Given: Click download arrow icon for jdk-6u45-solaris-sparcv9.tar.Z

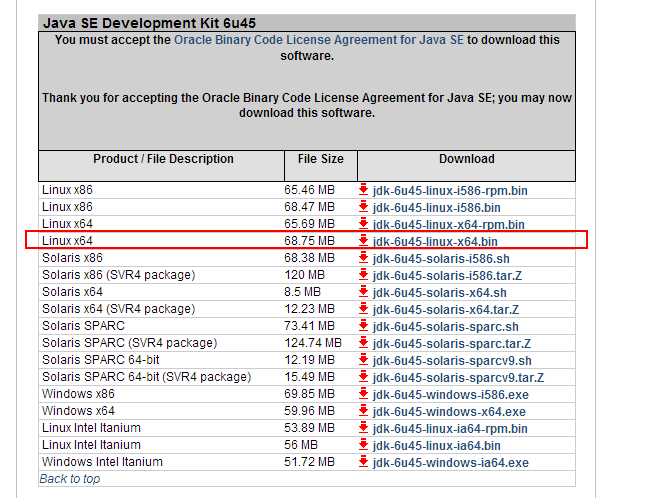Looking at the screenshot, I should click(x=363, y=377).
